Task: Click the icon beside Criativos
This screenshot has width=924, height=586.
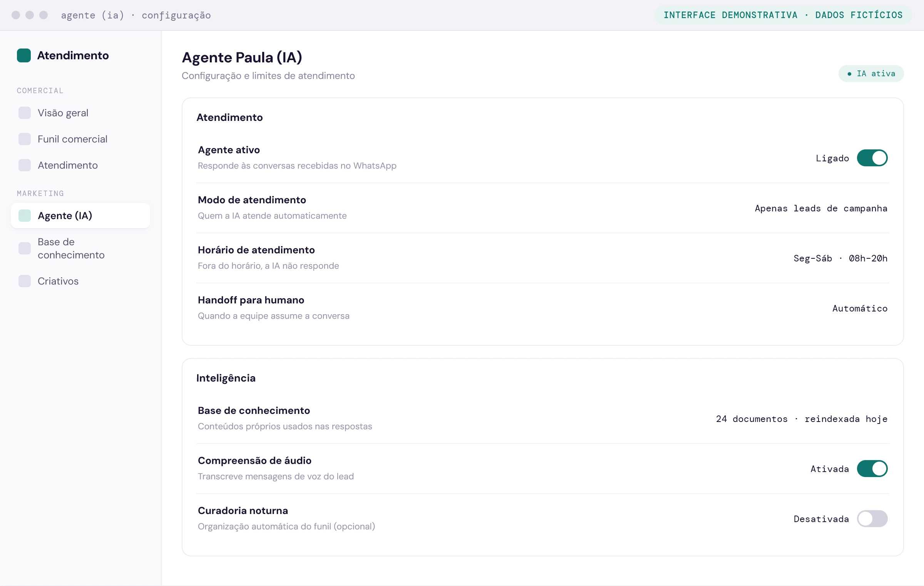Action: tap(25, 281)
